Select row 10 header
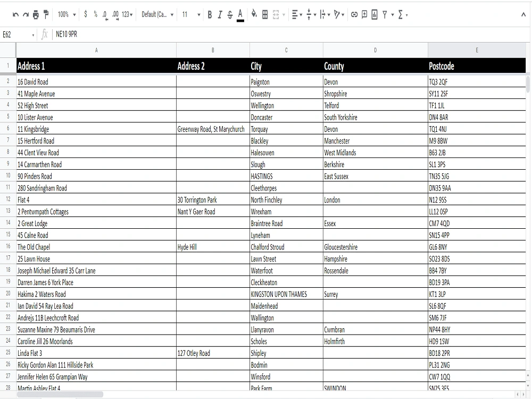 tap(8, 176)
